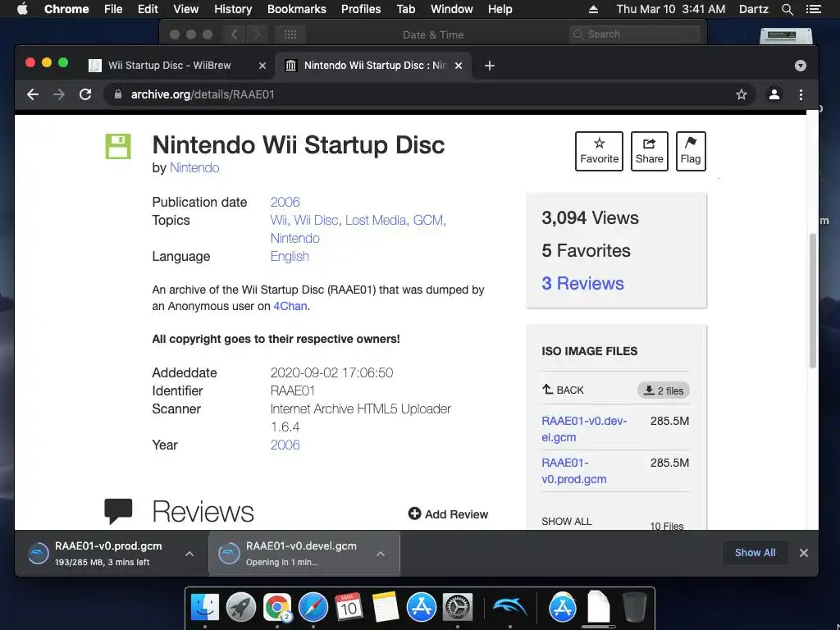
Task: Click the 2006 Year link
Action: coord(285,445)
